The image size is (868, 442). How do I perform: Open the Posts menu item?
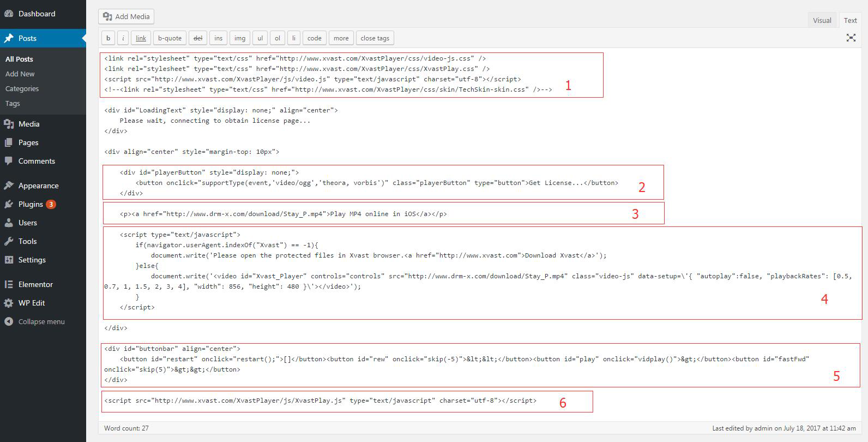point(43,38)
